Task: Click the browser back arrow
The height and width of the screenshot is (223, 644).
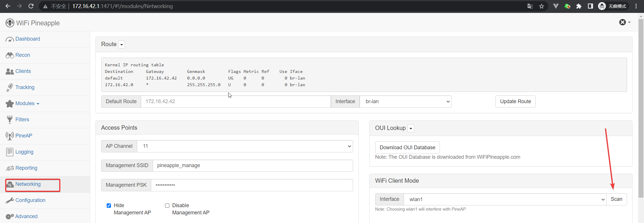Action: tap(8, 6)
